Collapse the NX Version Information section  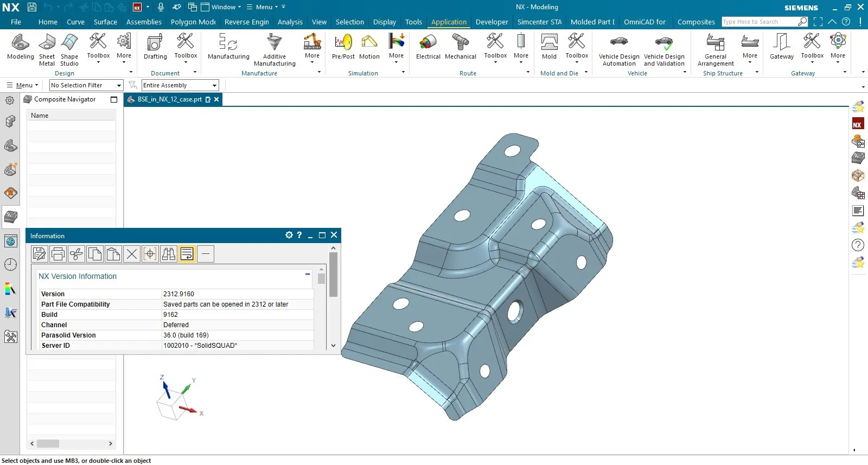308,275
